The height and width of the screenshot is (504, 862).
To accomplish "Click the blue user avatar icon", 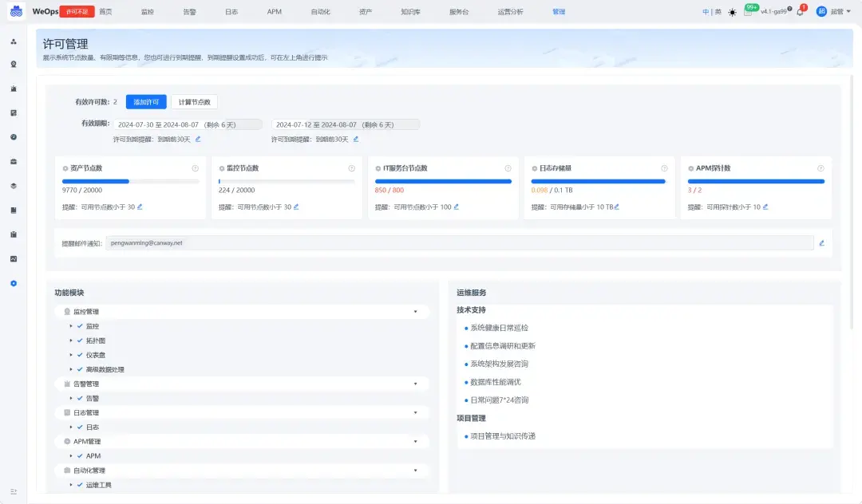I will 821,11.
